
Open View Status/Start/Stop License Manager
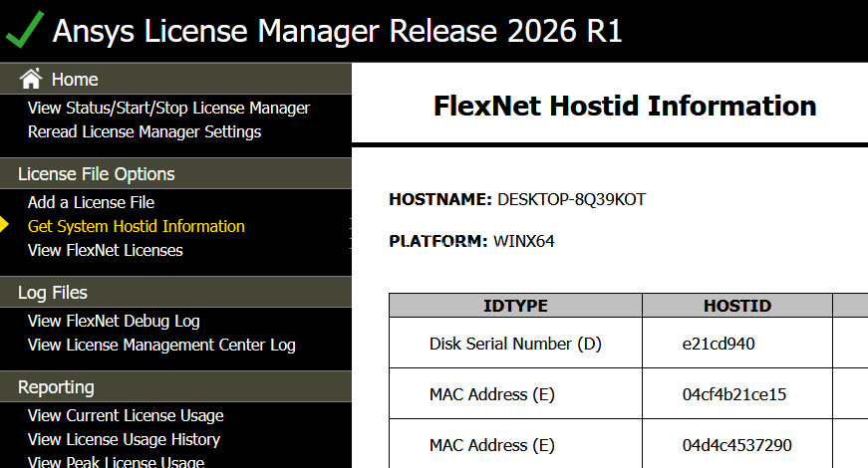tap(168, 108)
